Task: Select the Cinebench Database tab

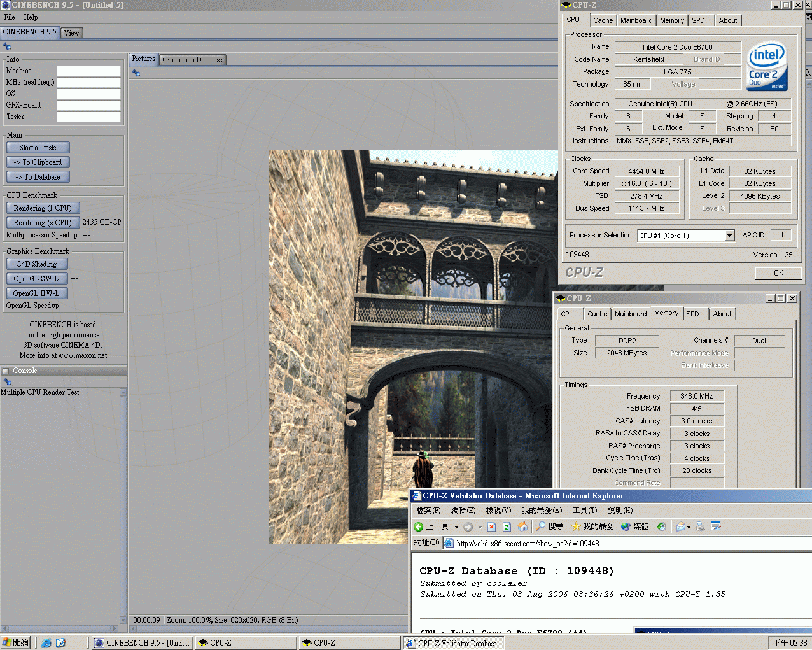Action: pyautogui.click(x=192, y=60)
